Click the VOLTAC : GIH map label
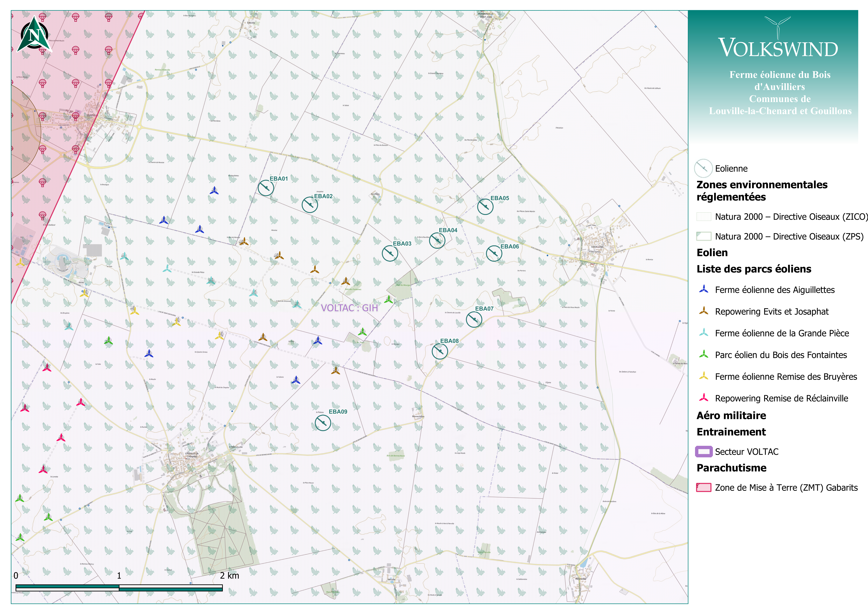Image resolution: width=868 pixels, height=614 pixels. click(349, 308)
